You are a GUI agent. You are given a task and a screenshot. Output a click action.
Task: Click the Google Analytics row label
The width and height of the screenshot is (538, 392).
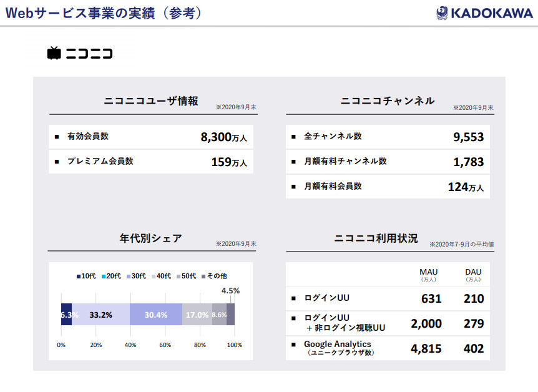pos(339,348)
